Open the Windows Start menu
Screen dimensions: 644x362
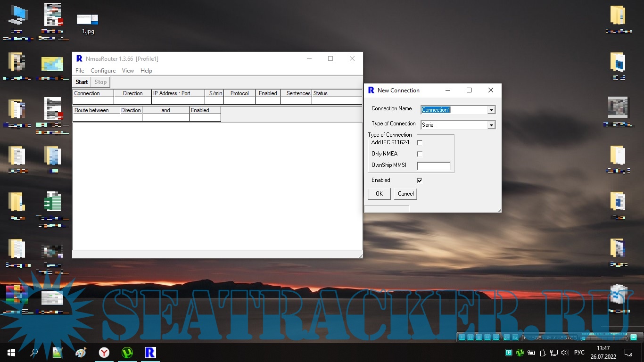click(x=11, y=352)
